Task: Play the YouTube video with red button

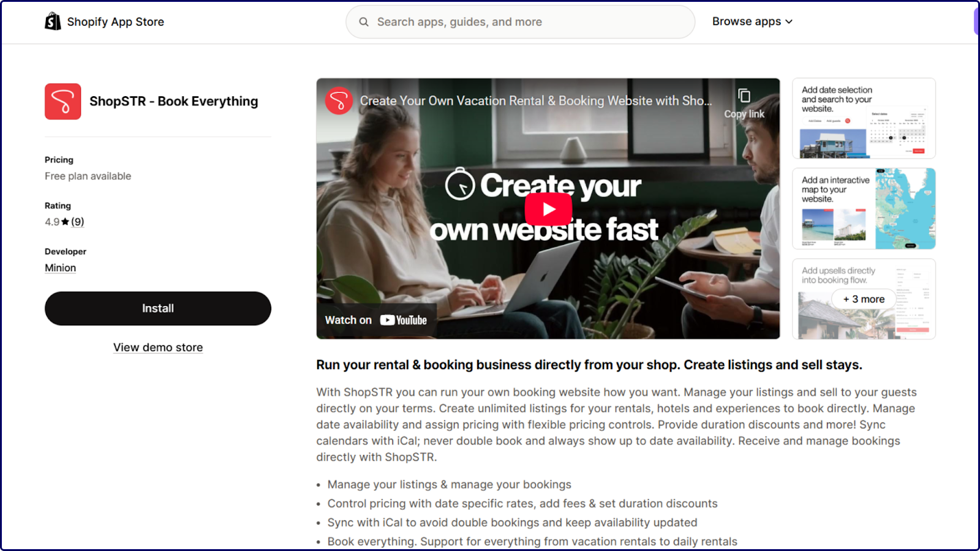Action: tap(548, 209)
